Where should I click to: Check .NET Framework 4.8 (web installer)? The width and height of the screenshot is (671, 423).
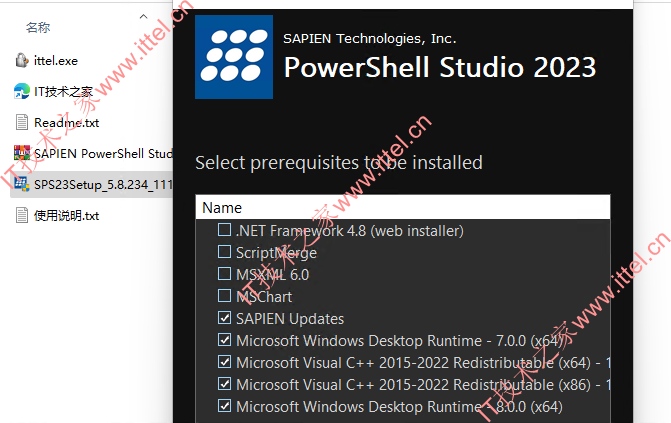[x=224, y=230]
